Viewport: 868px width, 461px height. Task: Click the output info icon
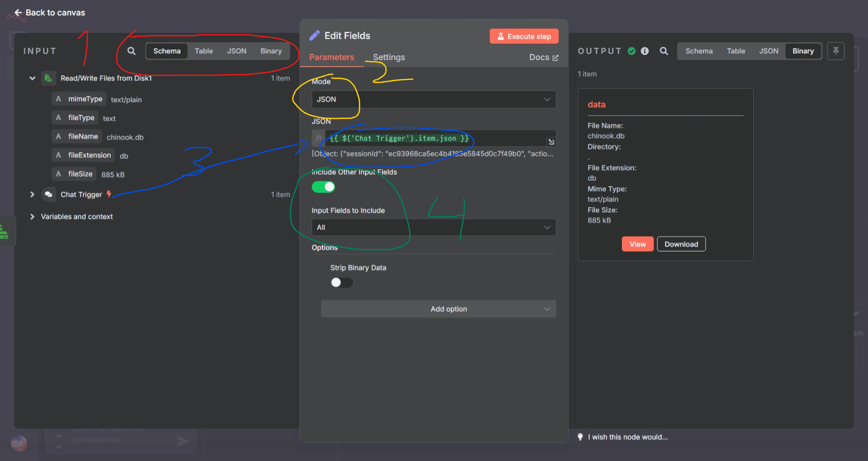[645, 51]
